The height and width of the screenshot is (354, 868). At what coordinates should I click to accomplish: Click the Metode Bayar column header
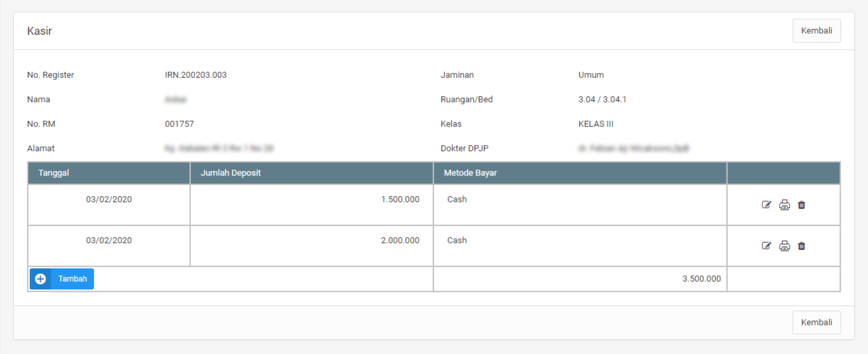click(470, 173)
